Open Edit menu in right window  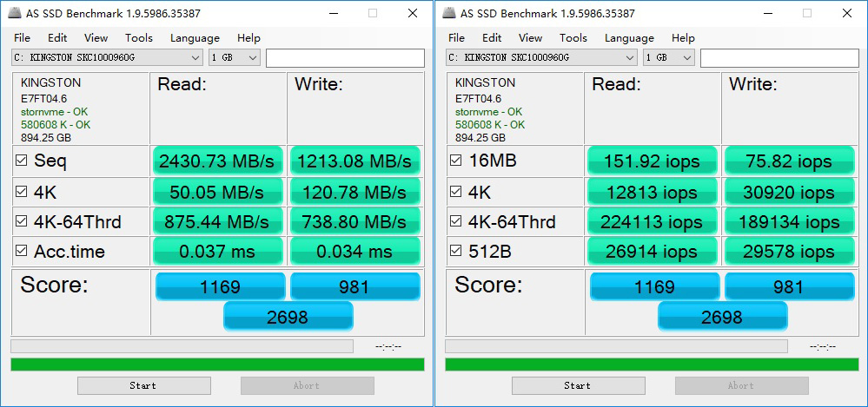click(x=492, y=37)
